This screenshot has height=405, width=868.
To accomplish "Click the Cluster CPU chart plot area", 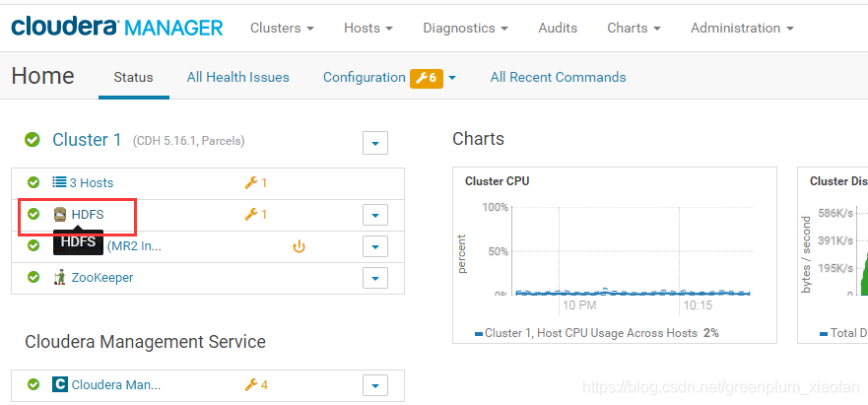I will tap(632, 250).
